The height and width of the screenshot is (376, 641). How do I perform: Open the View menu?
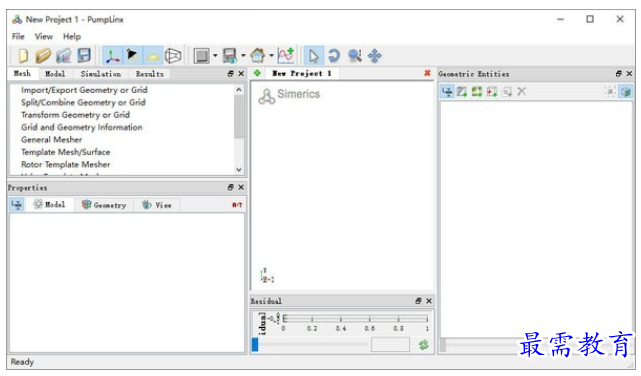(44, 36)
